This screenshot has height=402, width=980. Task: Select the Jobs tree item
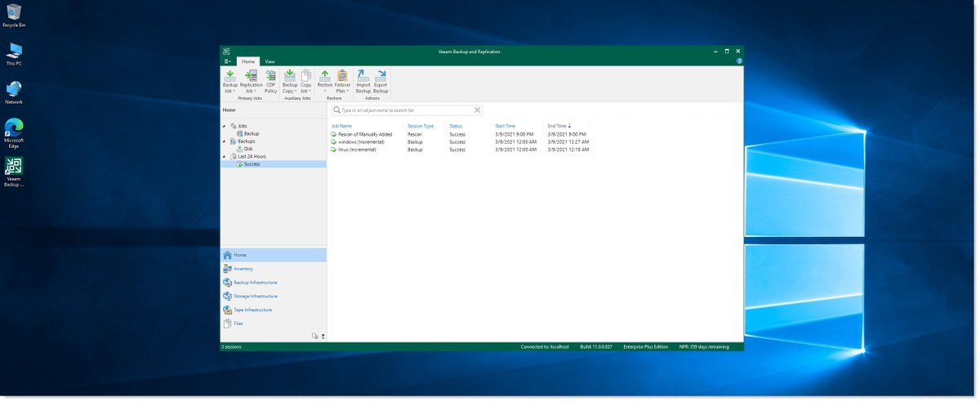click(x=243, y=126)
